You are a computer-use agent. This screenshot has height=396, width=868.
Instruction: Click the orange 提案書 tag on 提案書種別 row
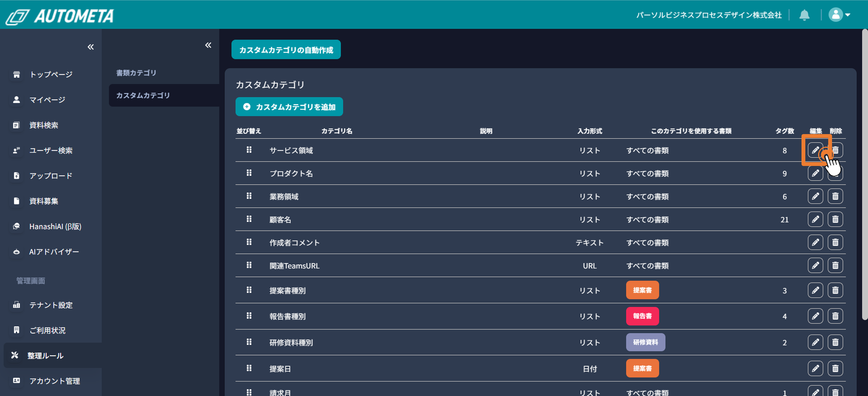pos(642,290)
